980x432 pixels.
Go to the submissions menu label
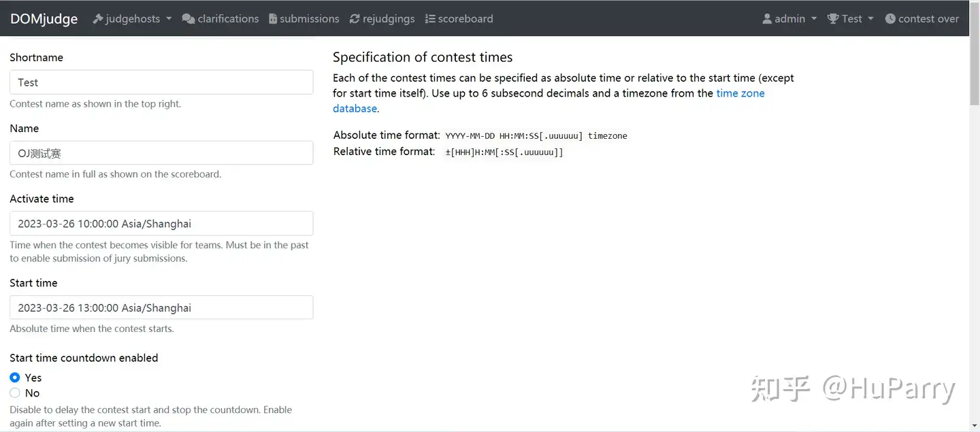309,19
